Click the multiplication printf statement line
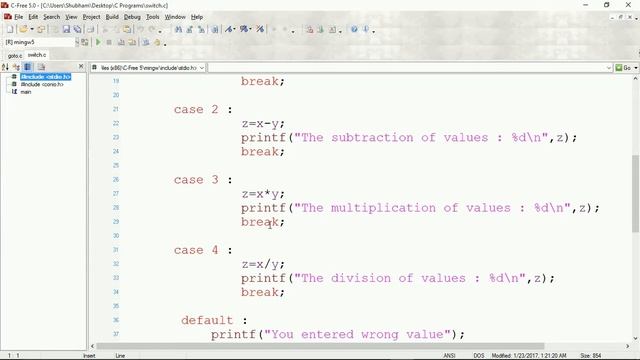 tap(420, 208)
